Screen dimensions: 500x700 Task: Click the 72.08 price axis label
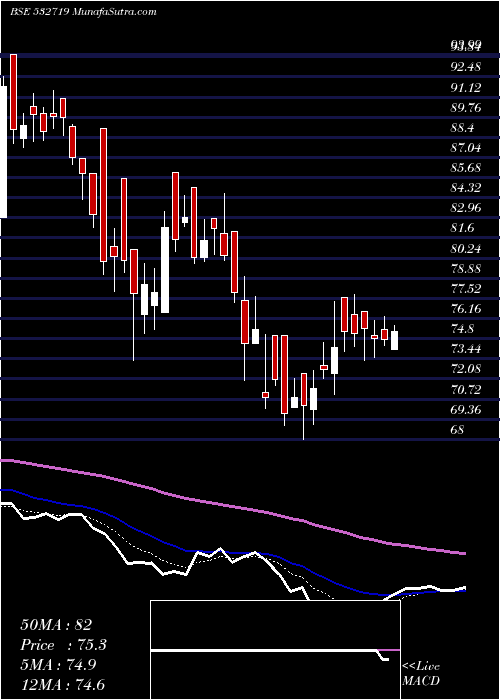(x=467, y=369)
